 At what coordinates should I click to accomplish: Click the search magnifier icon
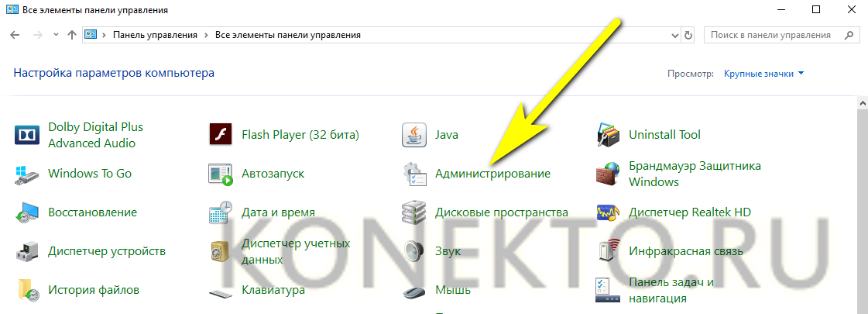click(x=848, y=35)
